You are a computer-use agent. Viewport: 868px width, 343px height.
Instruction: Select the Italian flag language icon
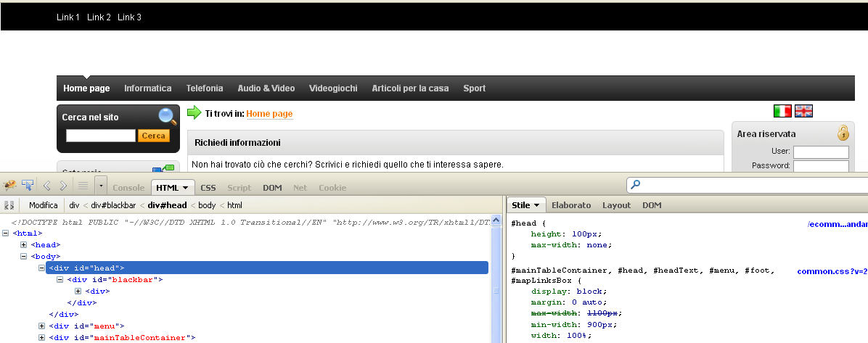pos(782,111)
